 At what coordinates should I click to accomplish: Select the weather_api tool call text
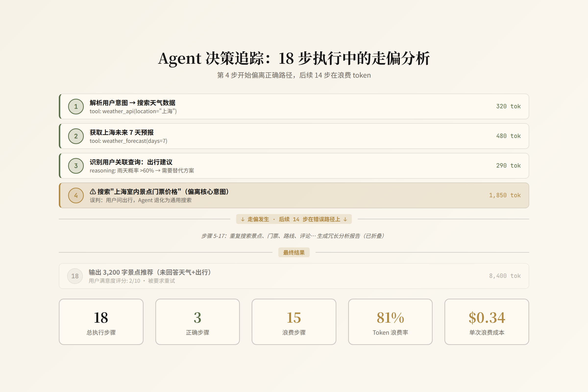[x=133, y=111]
